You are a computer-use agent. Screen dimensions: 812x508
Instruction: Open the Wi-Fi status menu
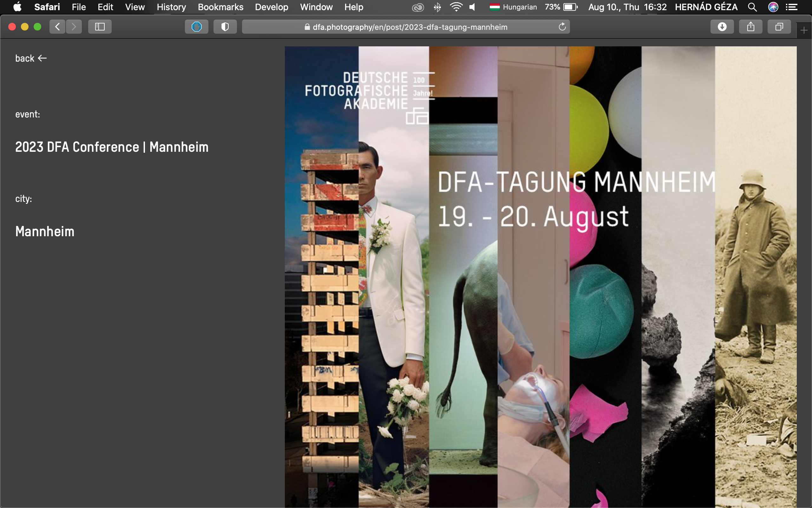point(456,7)
